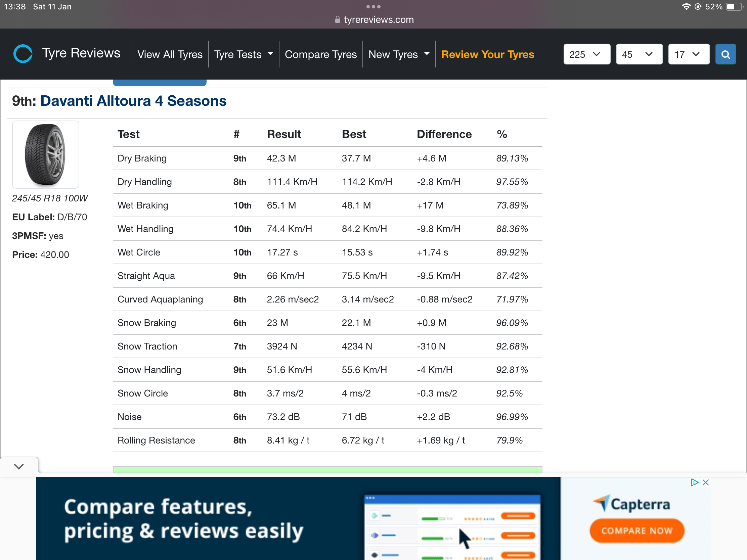Open the rim size 17 dropdown
Viewport: 747px width, 560px height.
(x=689, y=54)
